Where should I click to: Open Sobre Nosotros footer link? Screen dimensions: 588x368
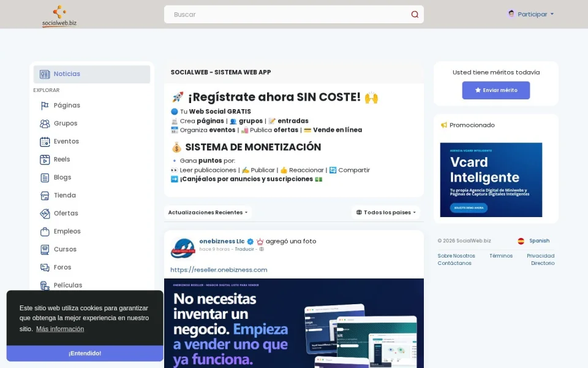(456, 256)
